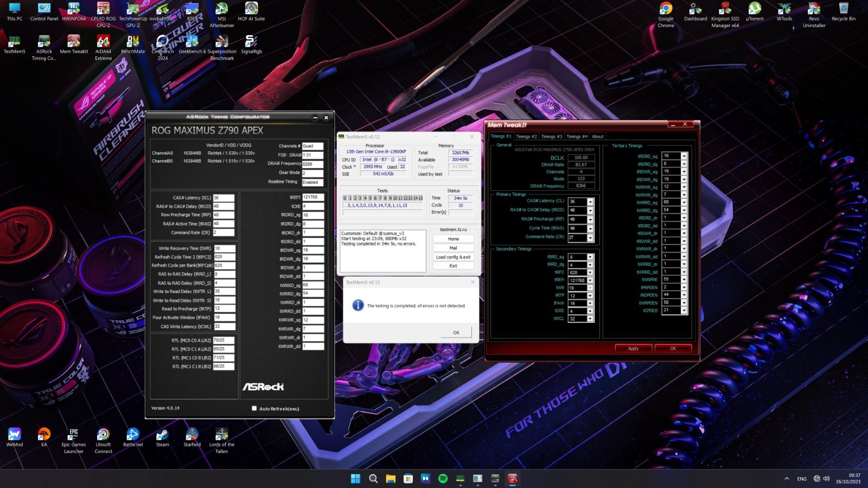Open MSI Afterburner desktop icon
868x488 pixels.
pyautogui.click(x=222, y=15)
